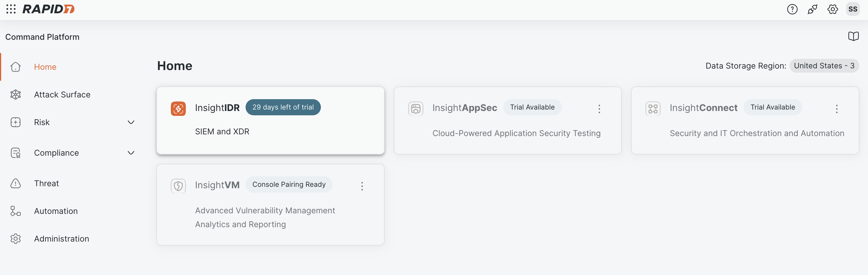Click the Console Pairing Ready badge
868x275 pixels.
(289, 184)
